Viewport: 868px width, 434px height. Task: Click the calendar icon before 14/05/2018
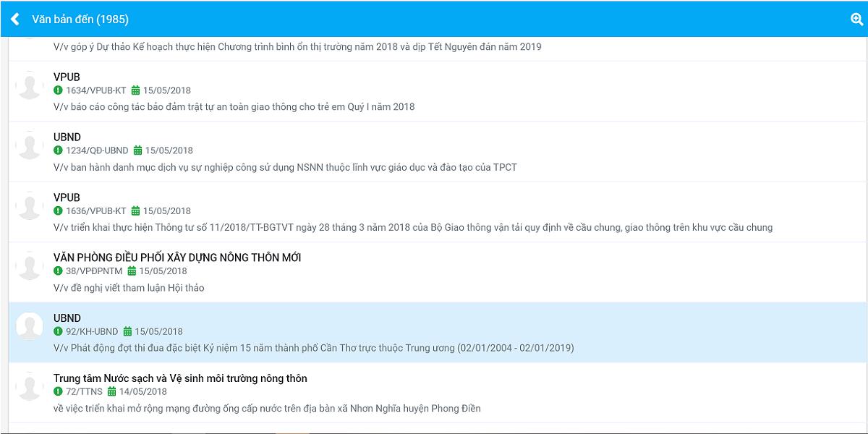click(x=111, y=391)
